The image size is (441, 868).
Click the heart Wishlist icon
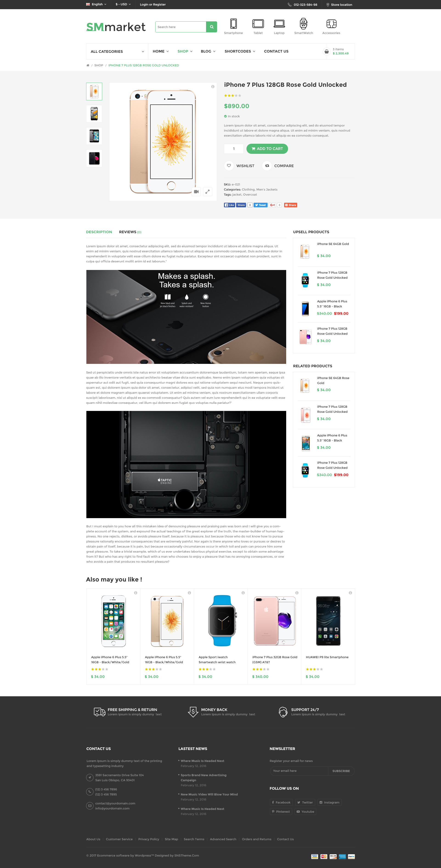point(229,166)
